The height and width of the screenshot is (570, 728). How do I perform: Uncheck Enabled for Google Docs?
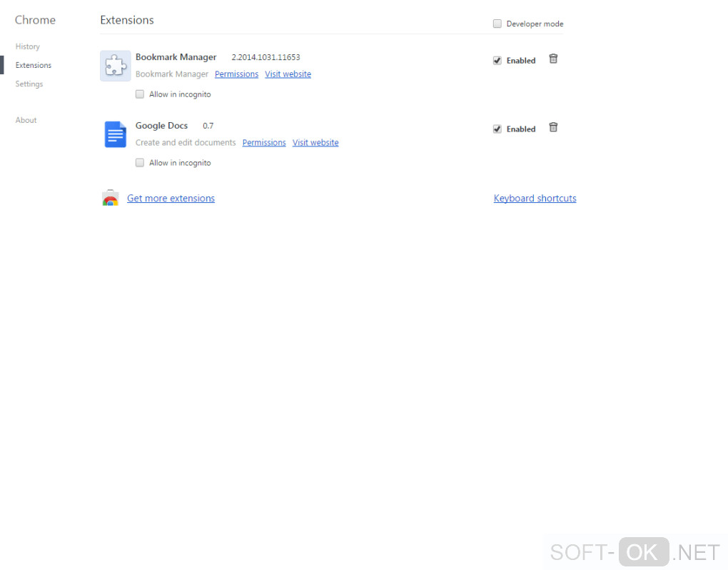click(x=497, y=129)
